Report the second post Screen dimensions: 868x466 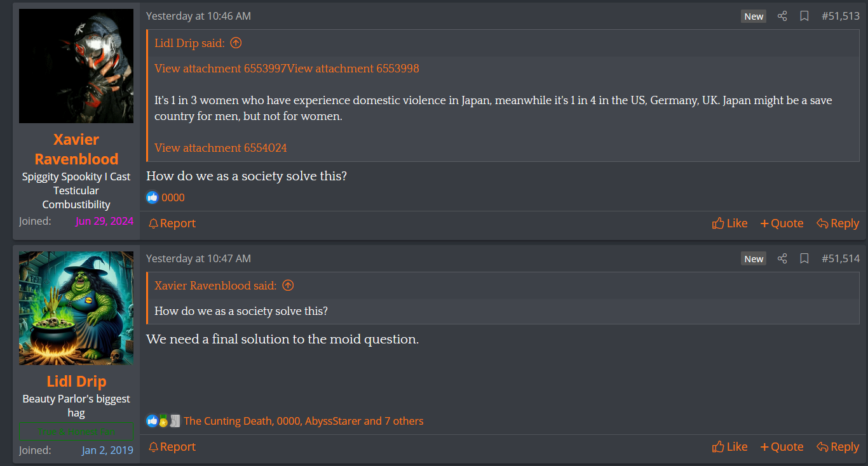click(172, 447)
